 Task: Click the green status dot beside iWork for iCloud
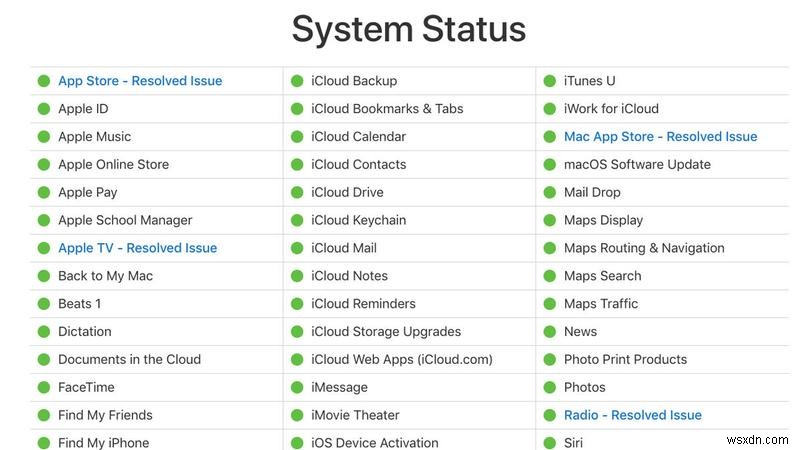pos(549,109)
